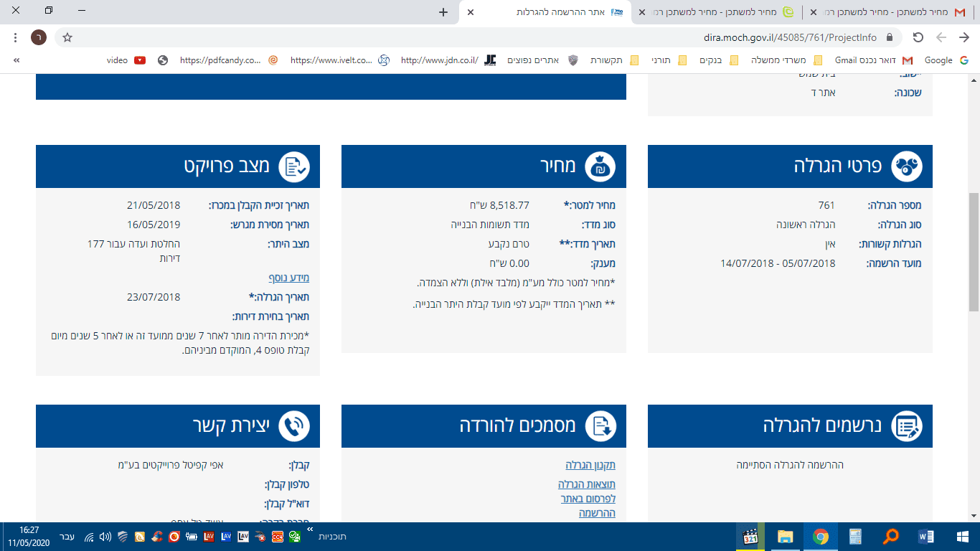This screenshot has width=980, height=551.
Task: Open the Google bookmark
Action: click(x=946, y=60)
